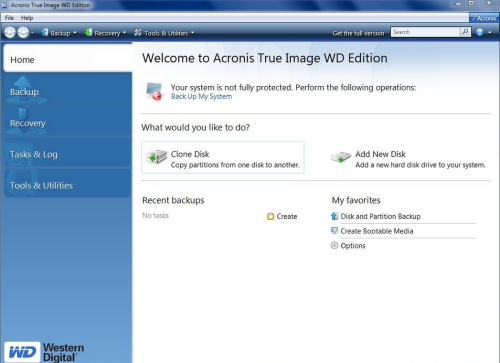Click the magnifier search button
The image size is (500, 363).
coord(465,32)
